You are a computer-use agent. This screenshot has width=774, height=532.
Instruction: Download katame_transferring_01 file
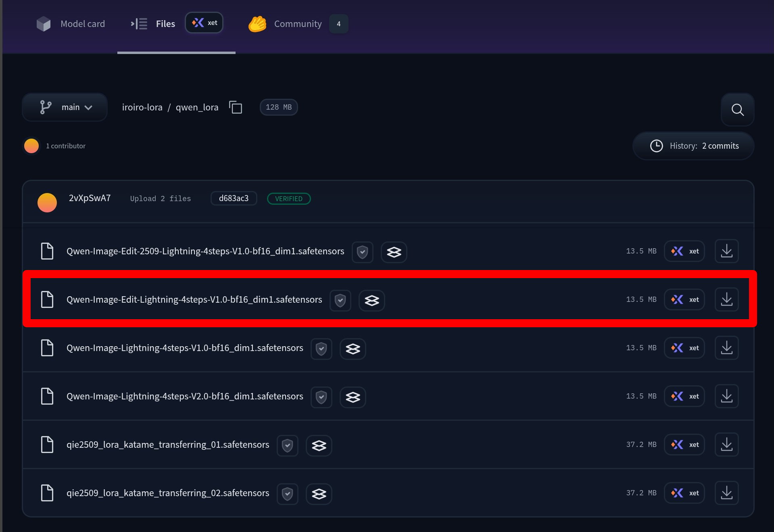[727, 445]
